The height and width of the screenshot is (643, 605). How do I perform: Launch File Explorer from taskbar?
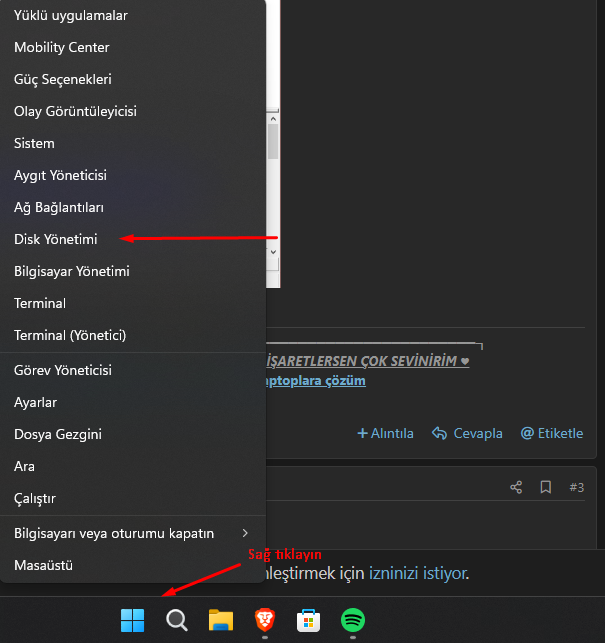[x=221, y=620]
